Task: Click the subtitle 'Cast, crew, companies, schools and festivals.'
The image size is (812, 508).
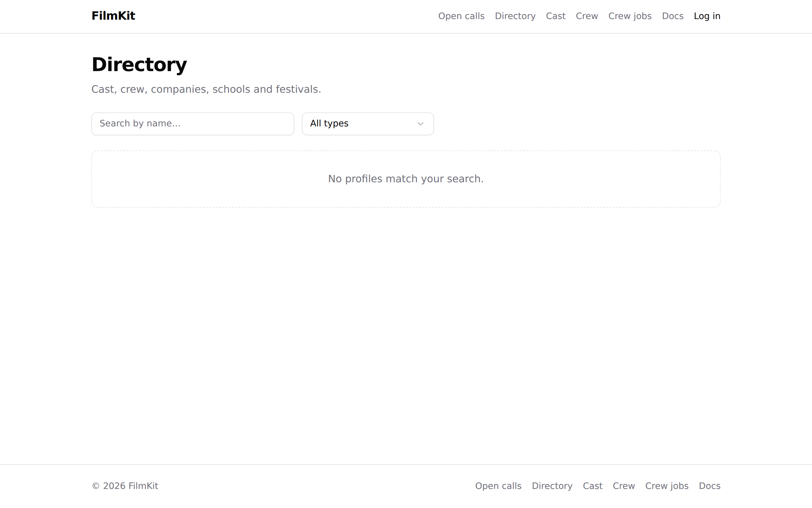Action: coord(206,89)
